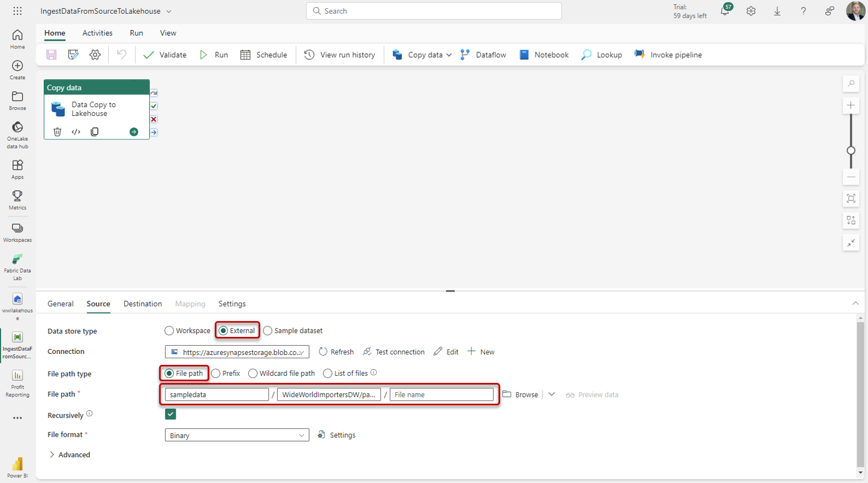Open the Destination tab
Image resolution: width=868 pixels, height=483 pixels.
point(143,304)
